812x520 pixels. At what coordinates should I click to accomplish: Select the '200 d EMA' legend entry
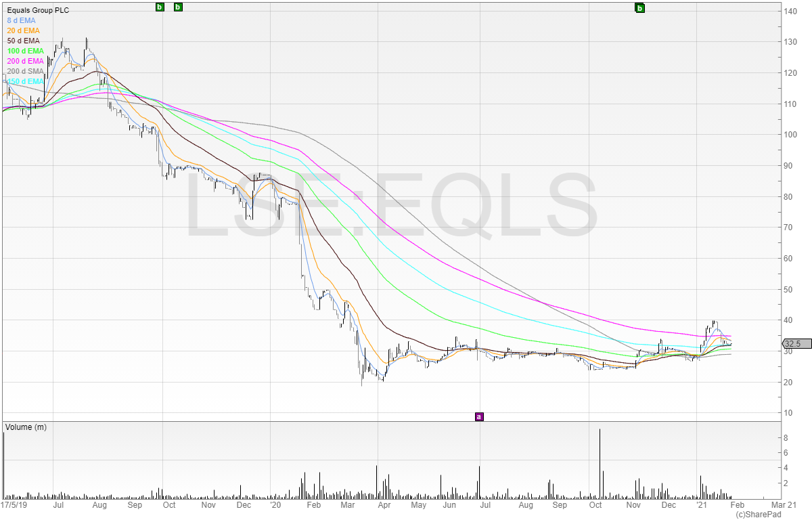[x=25, y=61]
